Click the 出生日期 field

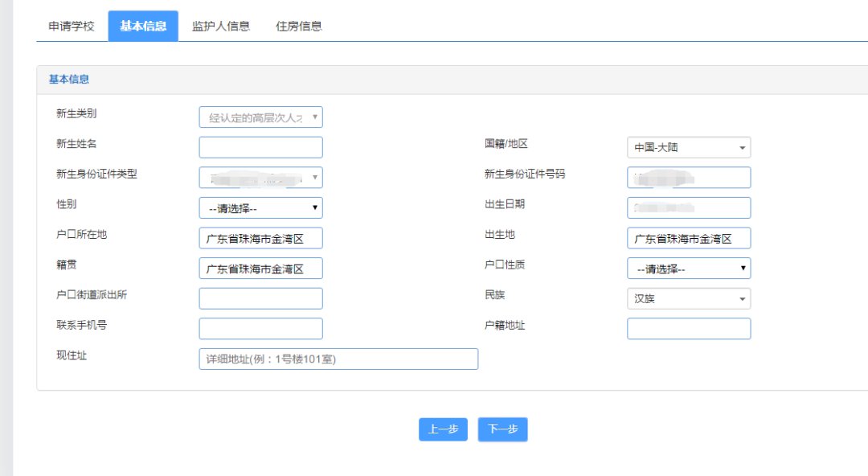[689, 208]
